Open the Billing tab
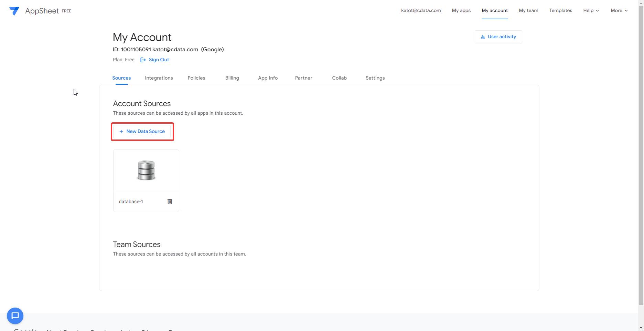Viewport: 644px width, 331px height. pos(232,78)
